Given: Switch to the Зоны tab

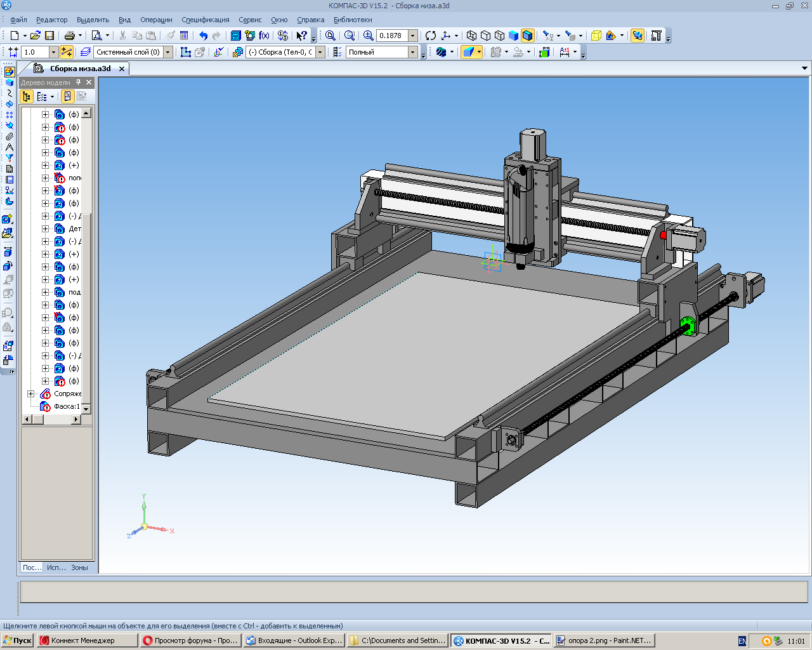Looking at the screenshot, I should pos(79,567).
